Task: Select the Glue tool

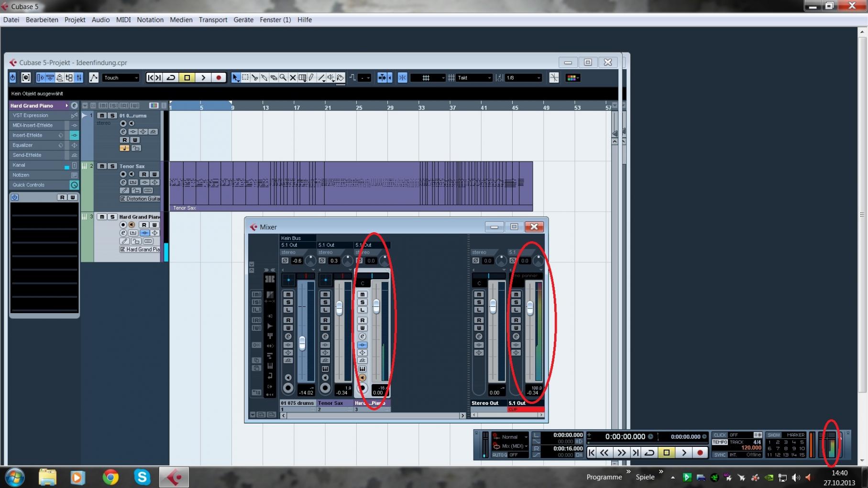Action: pos(264,77)
